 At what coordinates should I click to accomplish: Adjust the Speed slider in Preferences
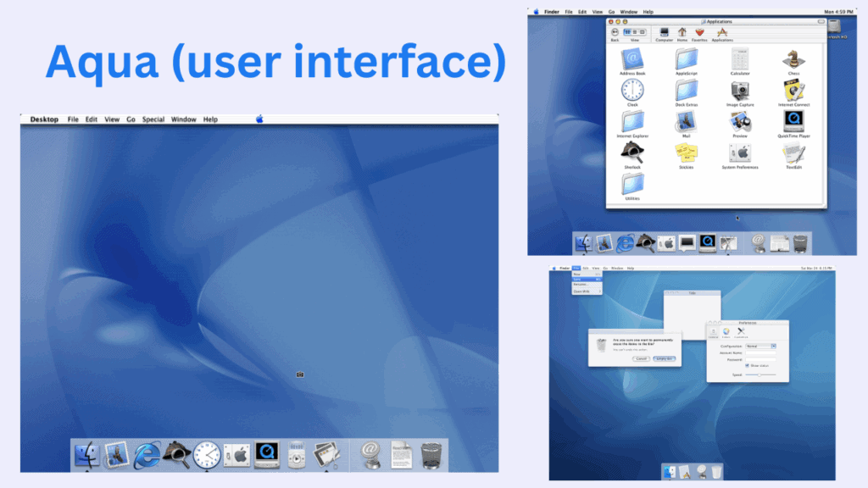(x=759, y=374)
